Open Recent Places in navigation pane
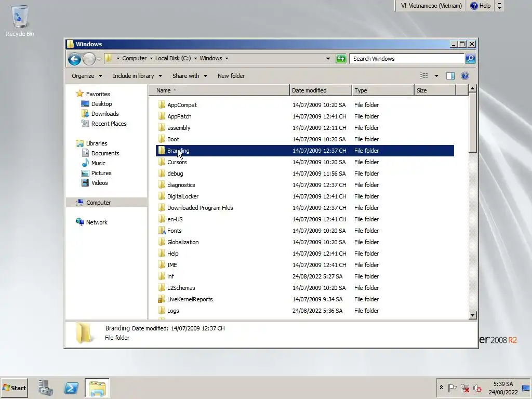The width and height of the screenshot is (532, 399). [x=109, y=124]
